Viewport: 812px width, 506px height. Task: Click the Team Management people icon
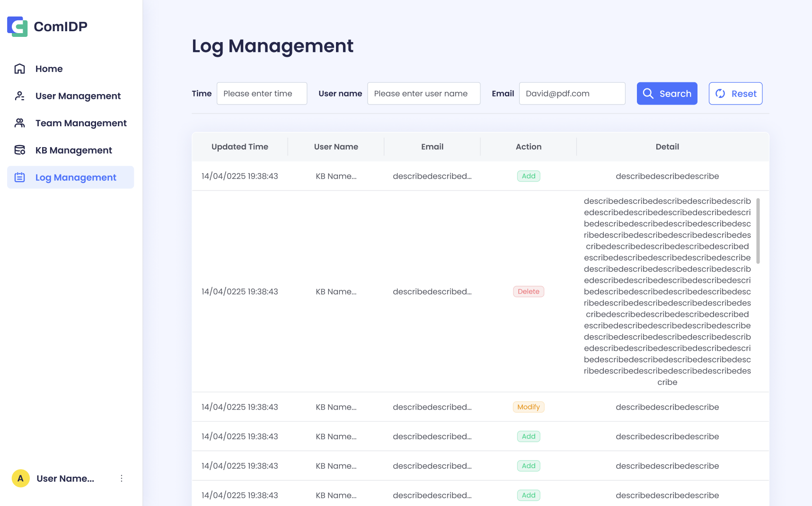coord(19,123)
